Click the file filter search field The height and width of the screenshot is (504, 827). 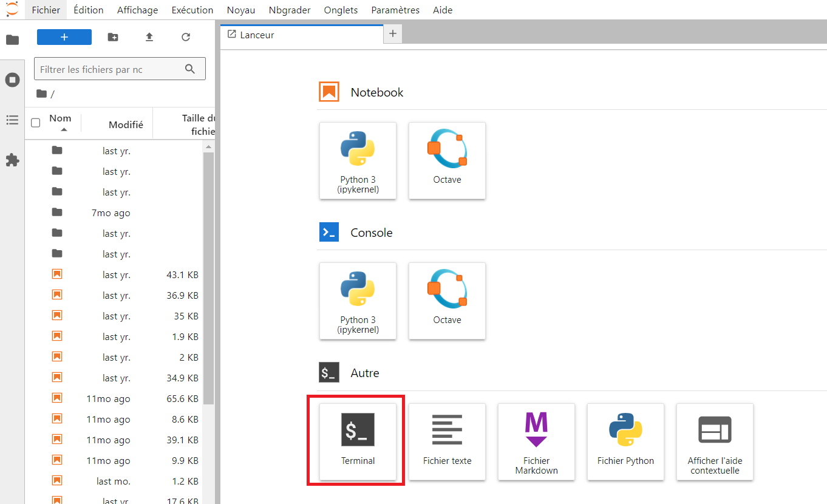(112, 69)
